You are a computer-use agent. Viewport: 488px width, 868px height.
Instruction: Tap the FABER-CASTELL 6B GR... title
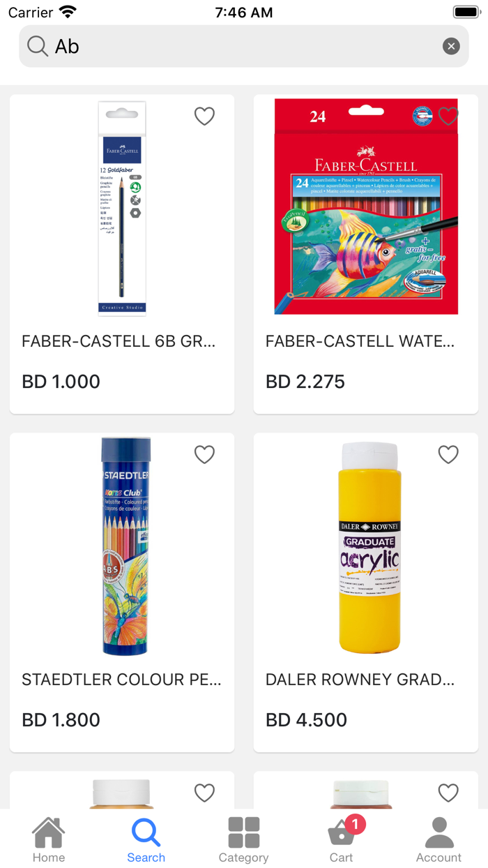click(x=119, y=341)
